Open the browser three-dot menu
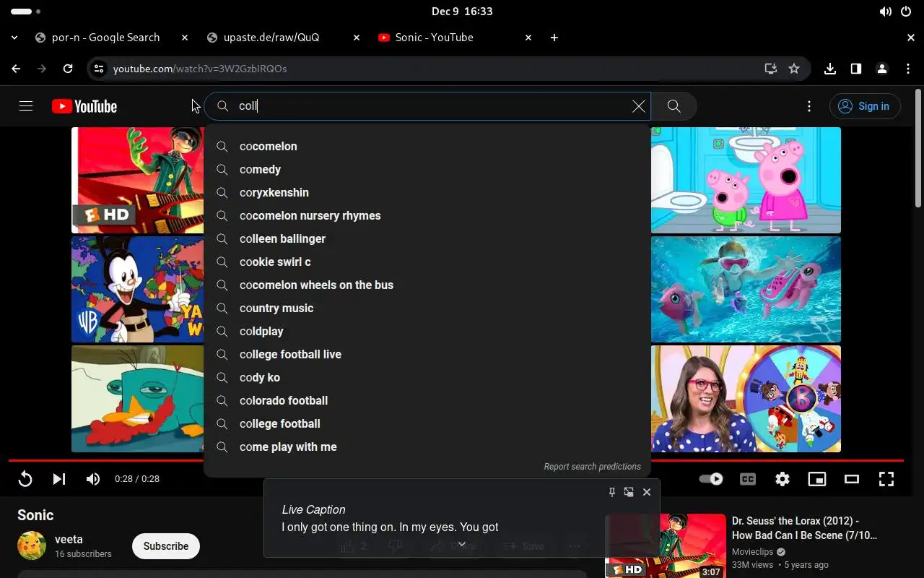Image resolution: width=924 pixels, height=578 pixels. 908,69
